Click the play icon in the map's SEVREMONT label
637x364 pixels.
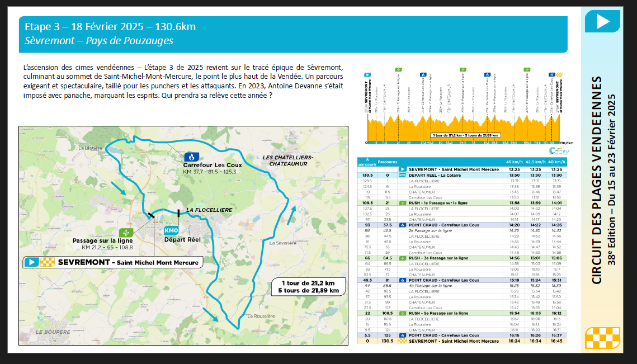click(x=31, y=262)
